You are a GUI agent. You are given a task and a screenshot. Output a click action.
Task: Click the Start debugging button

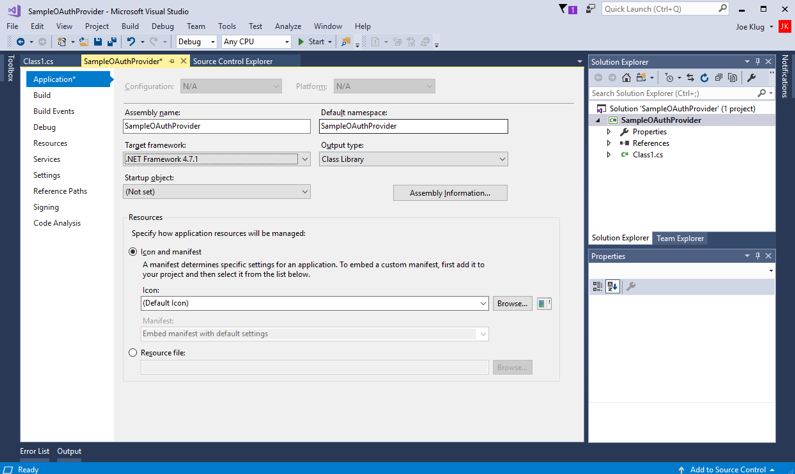[311, 42]
